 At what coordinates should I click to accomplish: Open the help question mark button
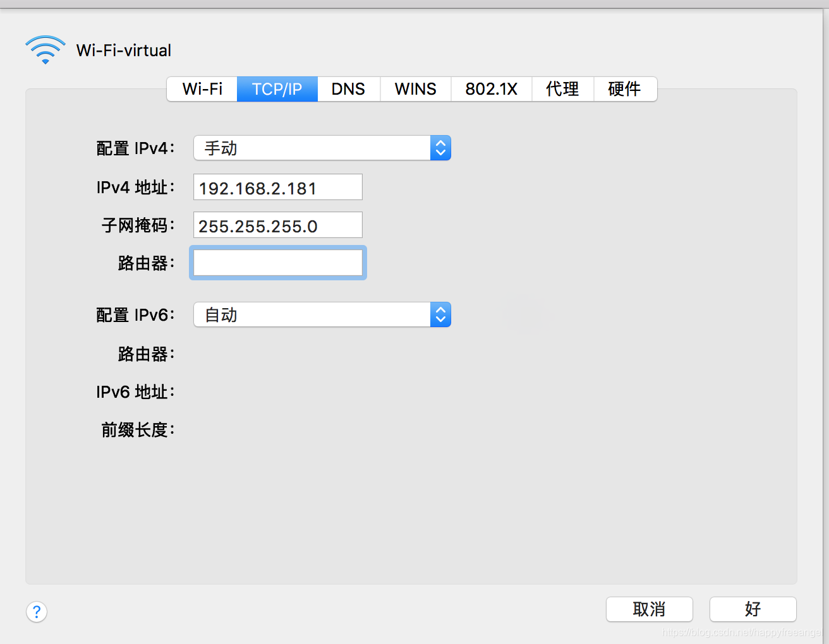pos(37,611)
